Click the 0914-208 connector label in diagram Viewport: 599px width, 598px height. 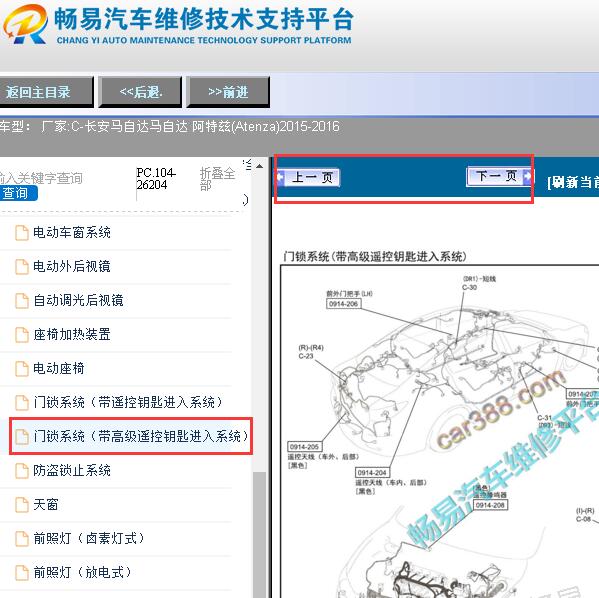pyautogui.click(x=491, y=505)
